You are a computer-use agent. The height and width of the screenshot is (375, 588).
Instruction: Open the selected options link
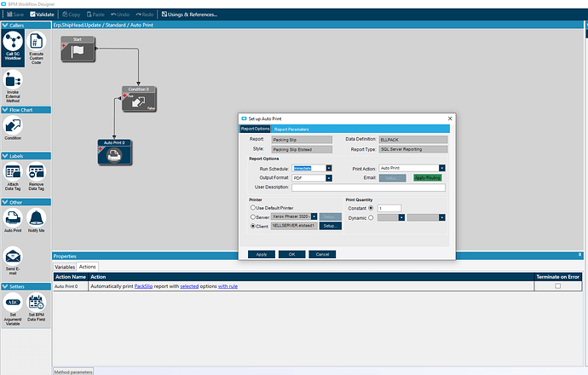(x=189, y=286)
